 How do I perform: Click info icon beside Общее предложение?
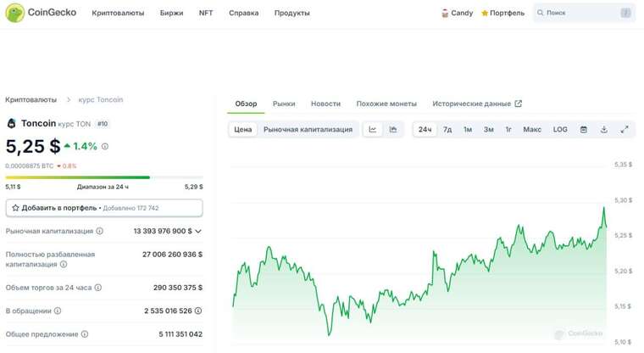point(85,334)
